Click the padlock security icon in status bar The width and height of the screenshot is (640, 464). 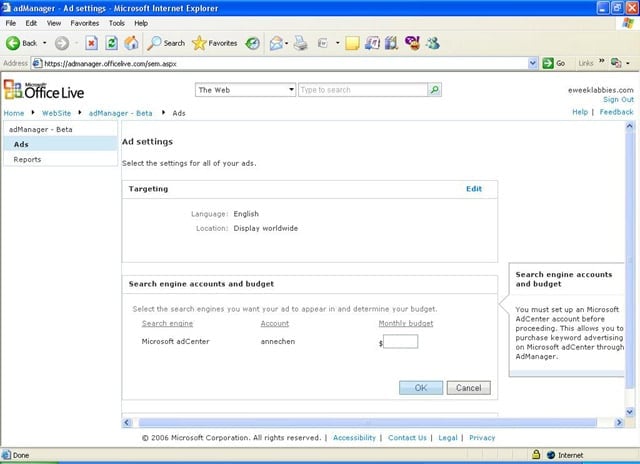click(x=536, y=454)
